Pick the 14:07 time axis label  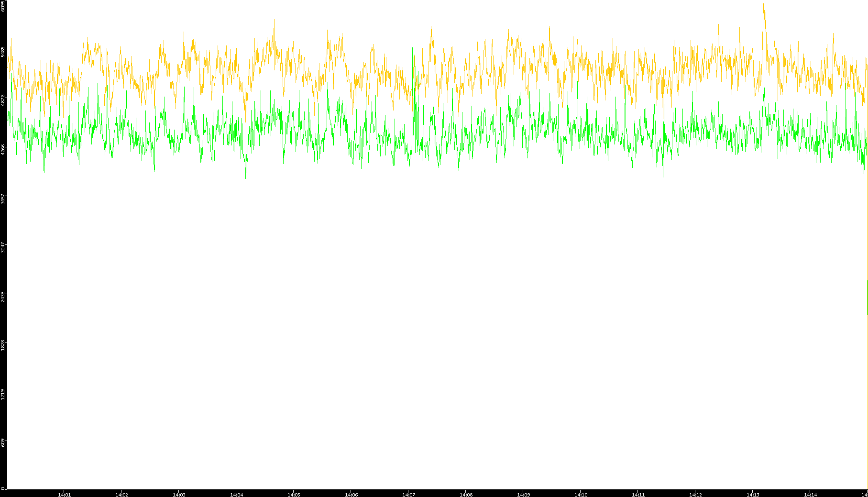(408, 495)
